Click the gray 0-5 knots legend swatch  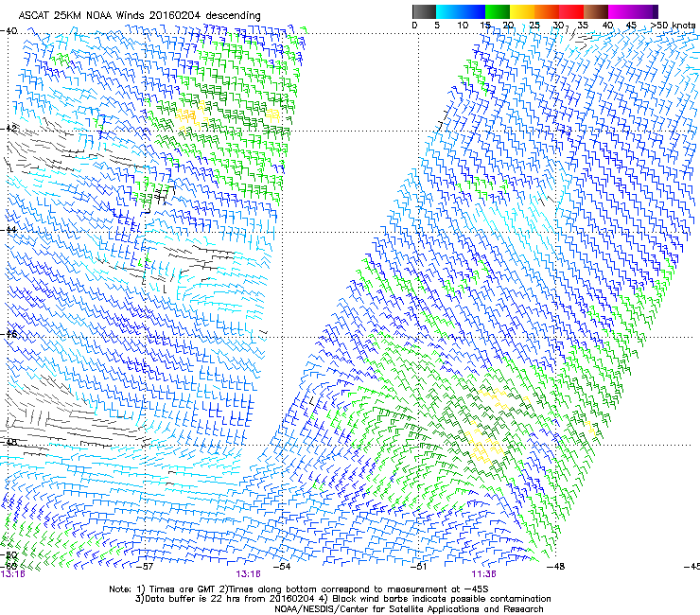click(424, 11)
